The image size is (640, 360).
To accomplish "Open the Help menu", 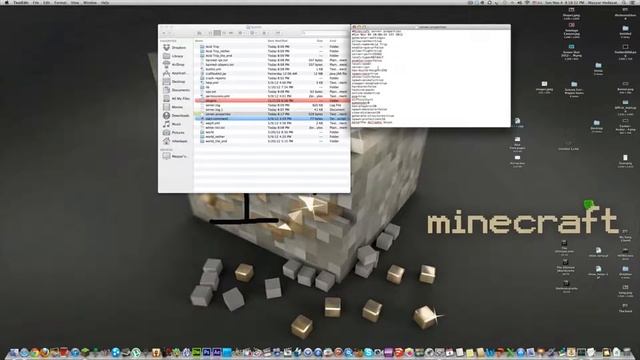I will point(104,2).
